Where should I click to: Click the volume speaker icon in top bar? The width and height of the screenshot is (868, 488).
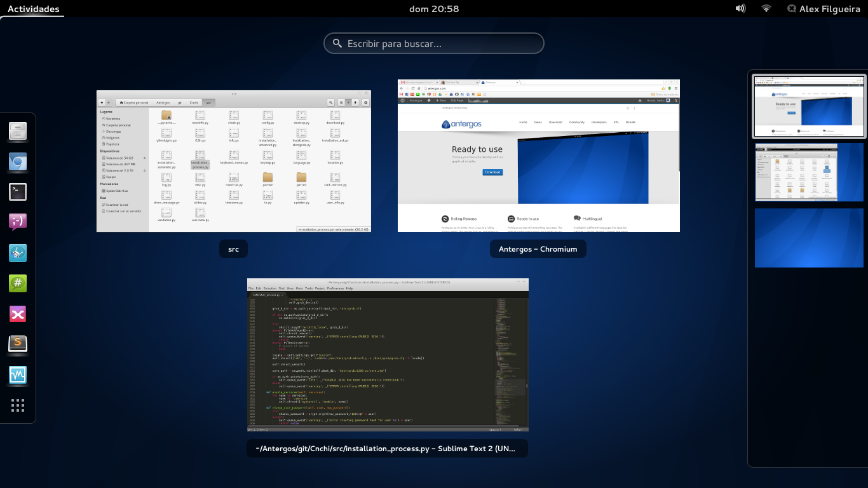[x=740, y=8]
